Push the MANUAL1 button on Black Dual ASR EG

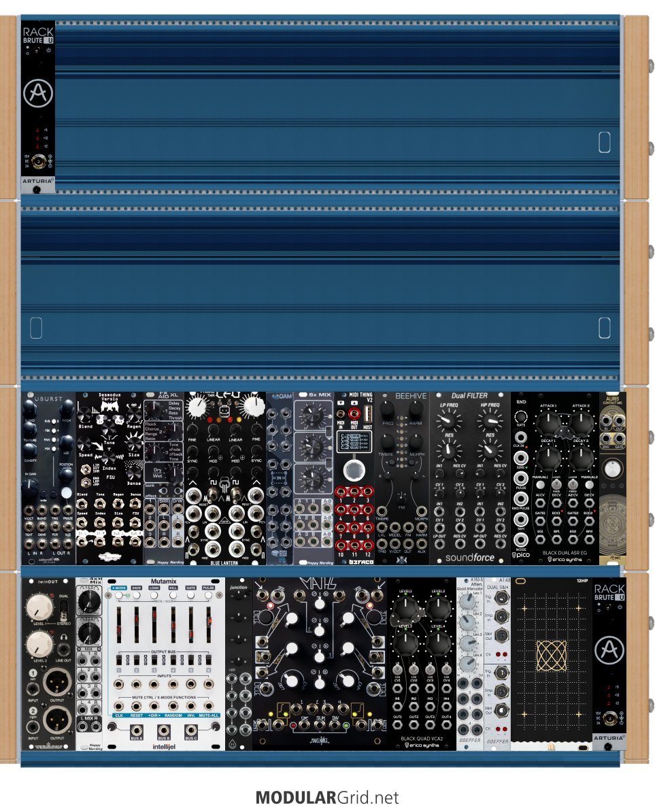541,485
